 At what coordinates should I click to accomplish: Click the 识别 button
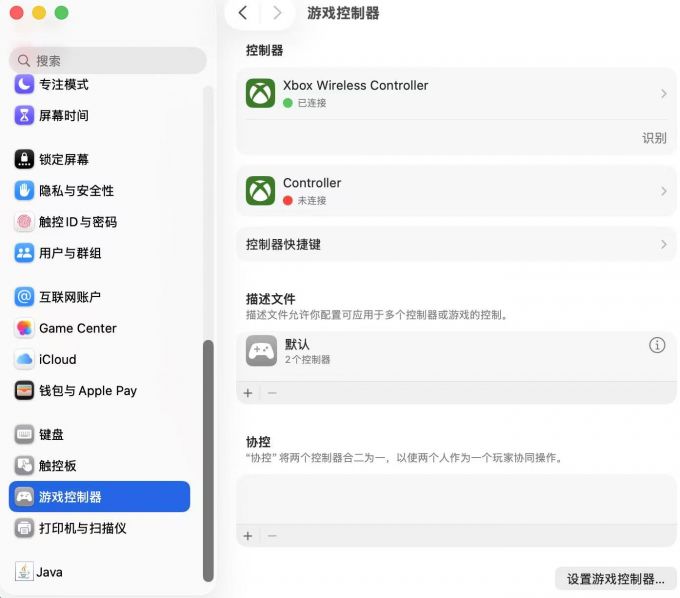click(x=654, y=138)
